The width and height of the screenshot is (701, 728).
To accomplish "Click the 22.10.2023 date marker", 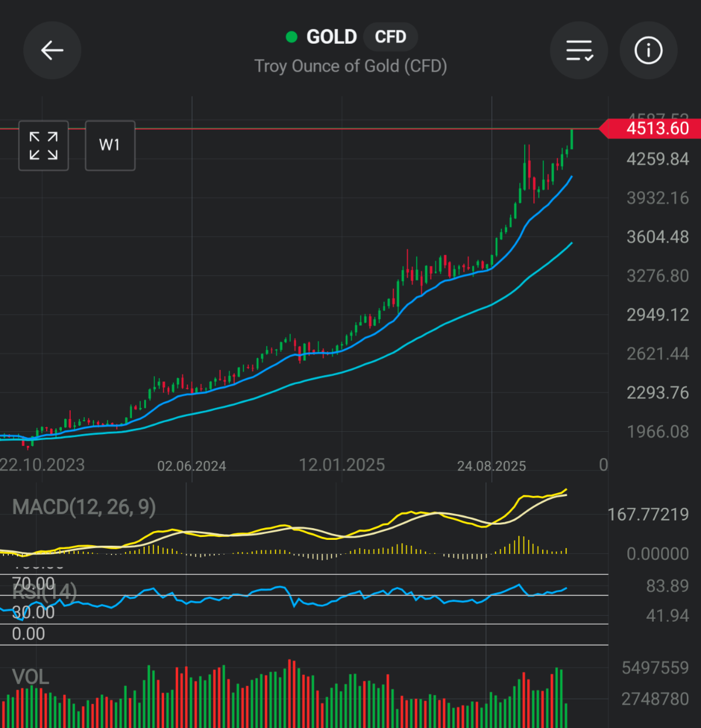I will (x=42, y=465).
